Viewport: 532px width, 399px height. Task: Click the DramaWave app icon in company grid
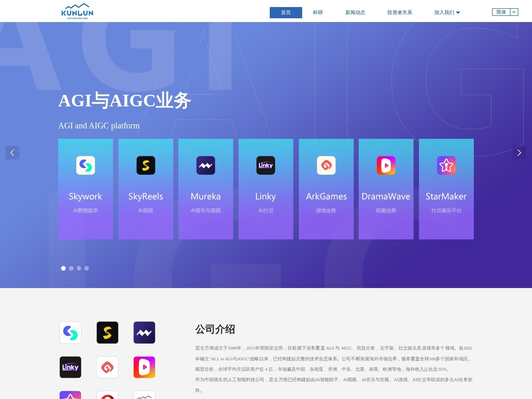[144, 367]
